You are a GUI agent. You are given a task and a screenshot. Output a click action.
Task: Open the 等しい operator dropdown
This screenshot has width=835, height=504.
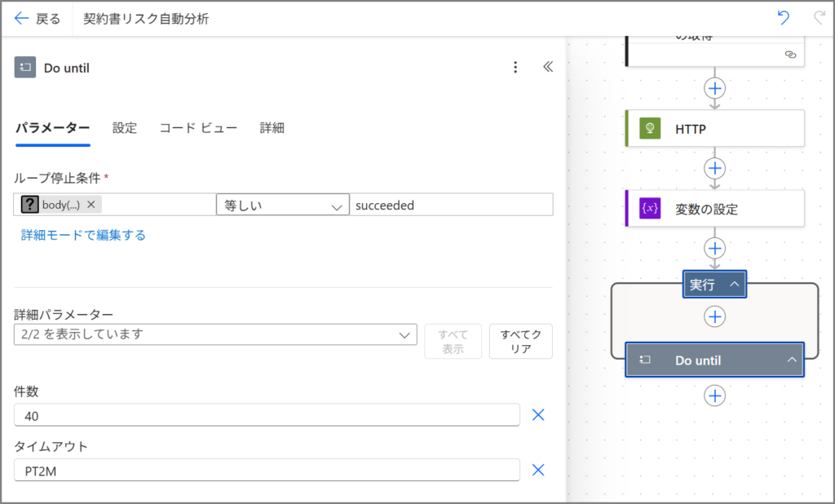point(282,206)
